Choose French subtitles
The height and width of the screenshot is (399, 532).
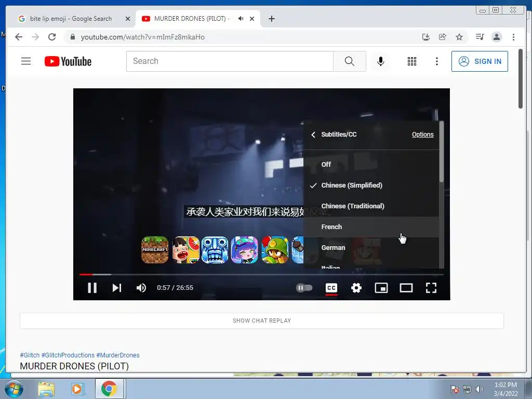point(371,227)
